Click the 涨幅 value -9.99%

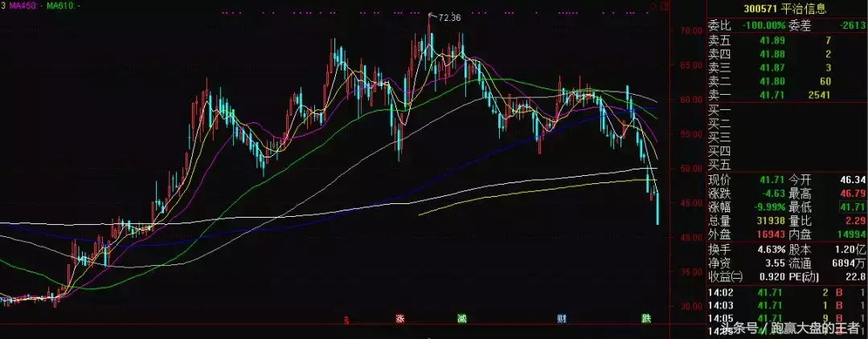click(x=770, y=207)
